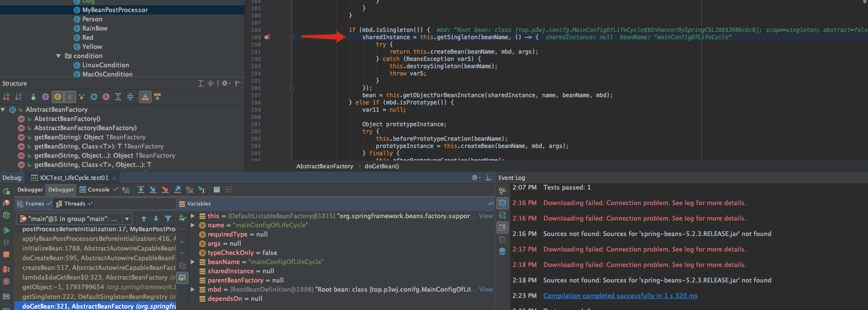Rerun failed tests icon in debug sidebar

coord(6,203)
